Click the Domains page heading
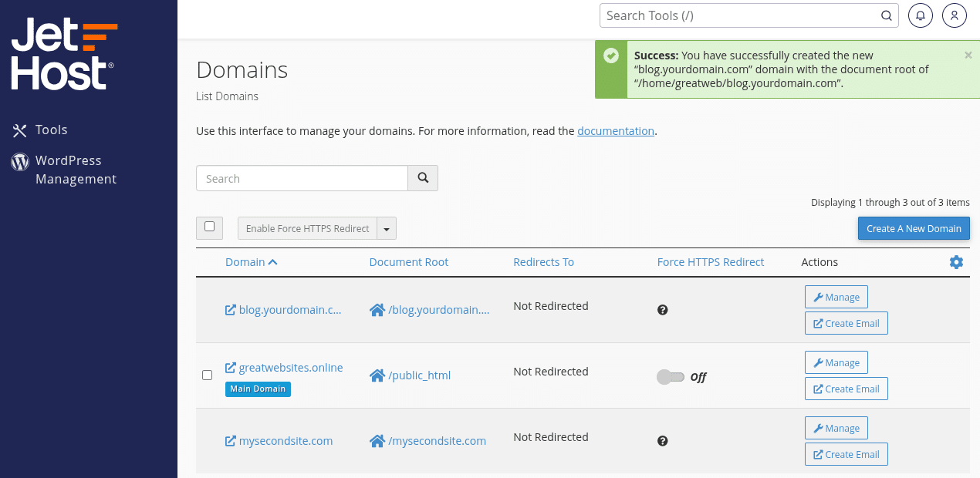 [242, 69]
